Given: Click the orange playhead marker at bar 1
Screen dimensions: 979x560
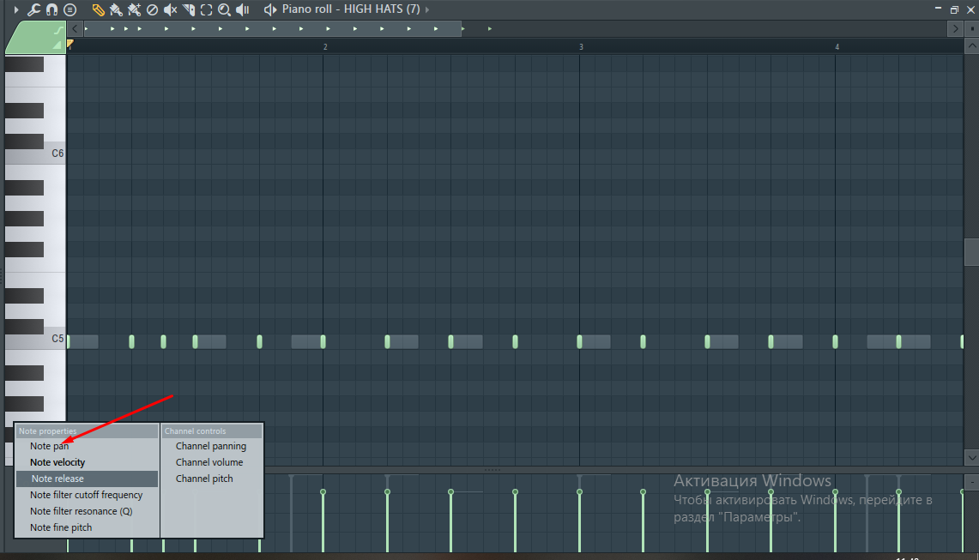Looking at the screenshot, I should [70, 45].
